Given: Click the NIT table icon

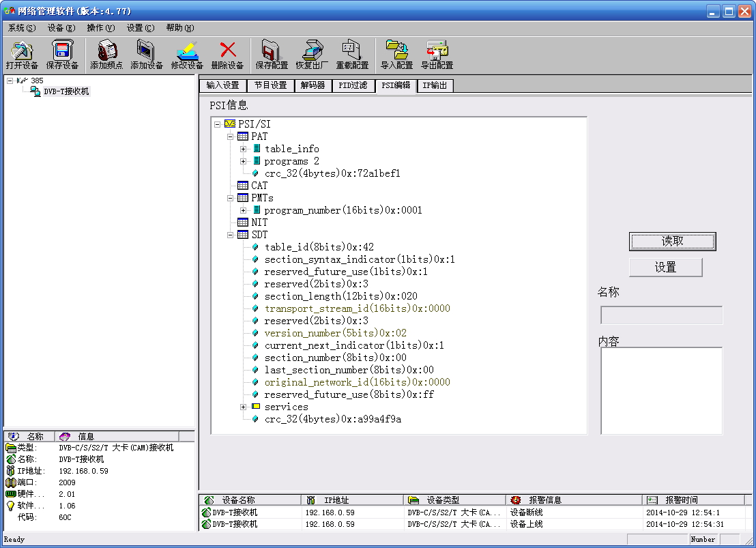Looking at the screenshot, I should pos(243,222).
